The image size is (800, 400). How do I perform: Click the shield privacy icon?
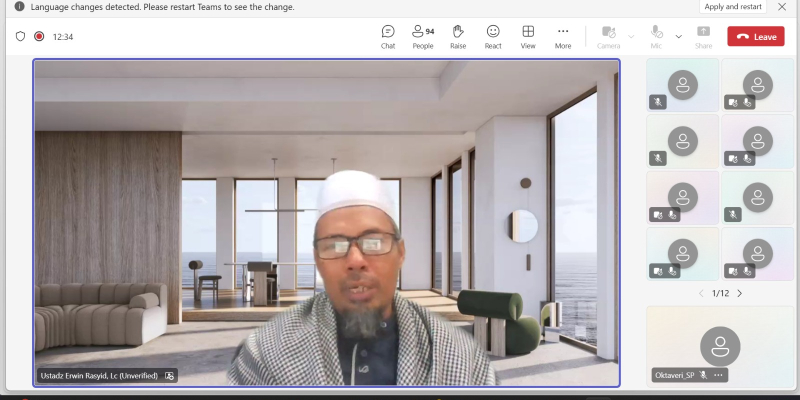[x=20, y=36]
